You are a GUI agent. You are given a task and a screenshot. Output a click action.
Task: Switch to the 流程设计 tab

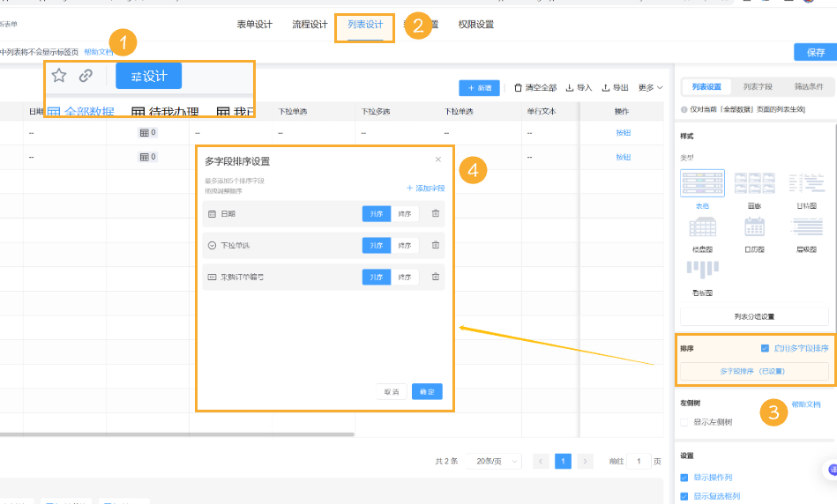[310, 24]
